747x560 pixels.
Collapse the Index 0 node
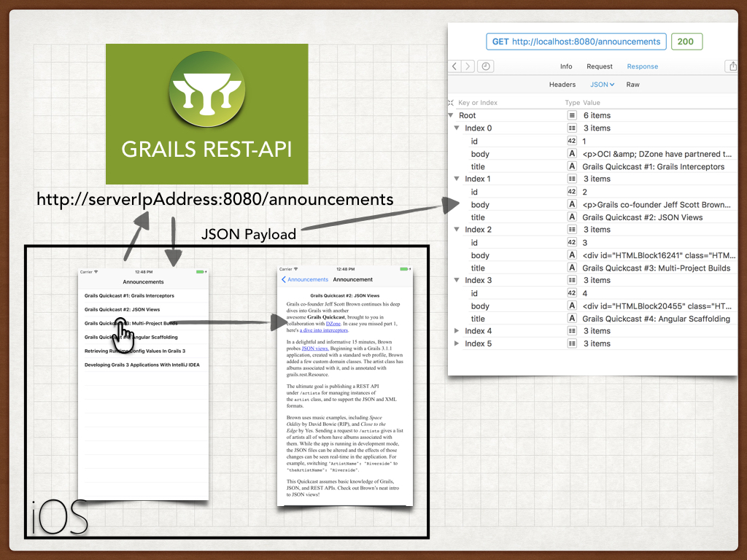coord(457,128)
